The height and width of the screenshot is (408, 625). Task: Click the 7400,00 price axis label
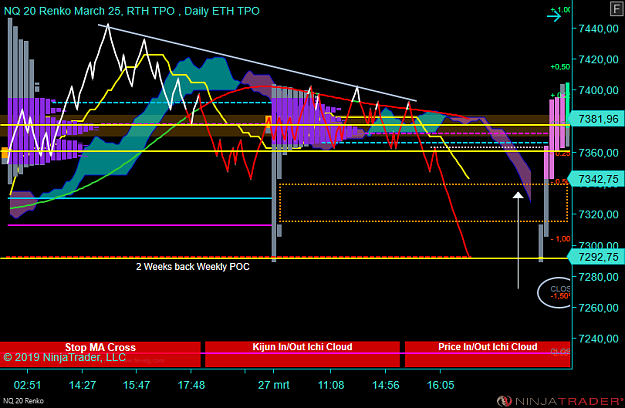(x=598, y=90)
